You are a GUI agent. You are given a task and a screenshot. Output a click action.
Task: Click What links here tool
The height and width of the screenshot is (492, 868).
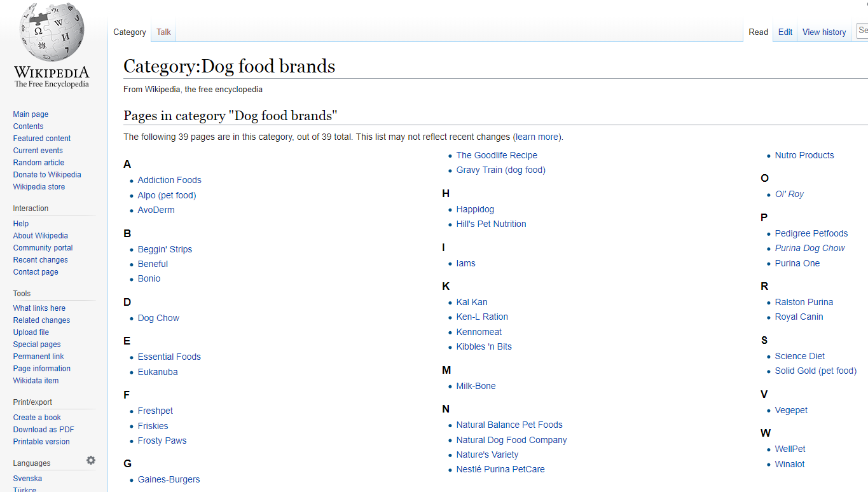39,308
